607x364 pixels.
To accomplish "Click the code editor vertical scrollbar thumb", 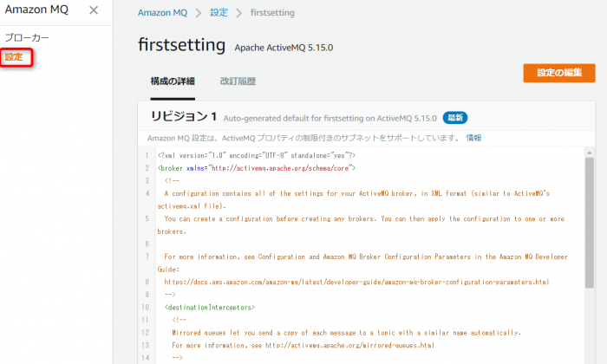I will point(589,223).
